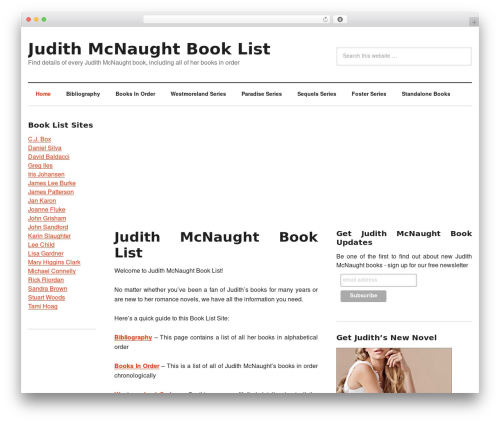This screenshot has width=500, height=423.
Task: Open the Paradise Series menu item
Action: pyautogui.click(x=262, y=94)
